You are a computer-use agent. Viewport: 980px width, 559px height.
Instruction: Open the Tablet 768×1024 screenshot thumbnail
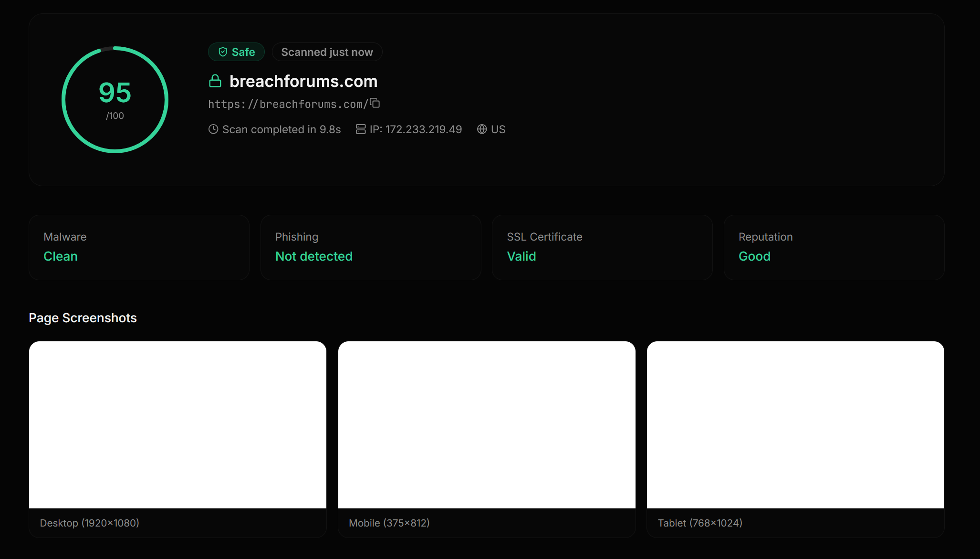pyautogui.click(x=795, y=424)
